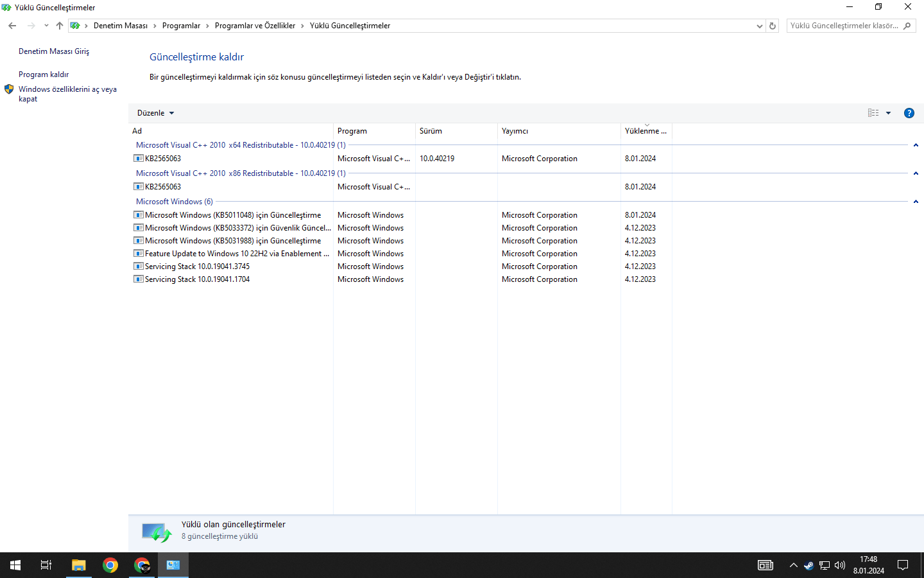Click the icon of Servicing Stack 10.0.19041.3745
This screenshot has width=924, height=578.
coord(138,267)
